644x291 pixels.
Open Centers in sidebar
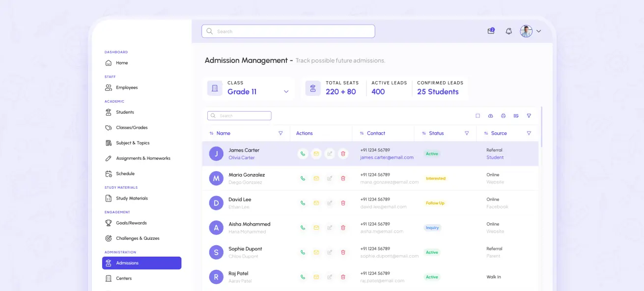point(141,278)
